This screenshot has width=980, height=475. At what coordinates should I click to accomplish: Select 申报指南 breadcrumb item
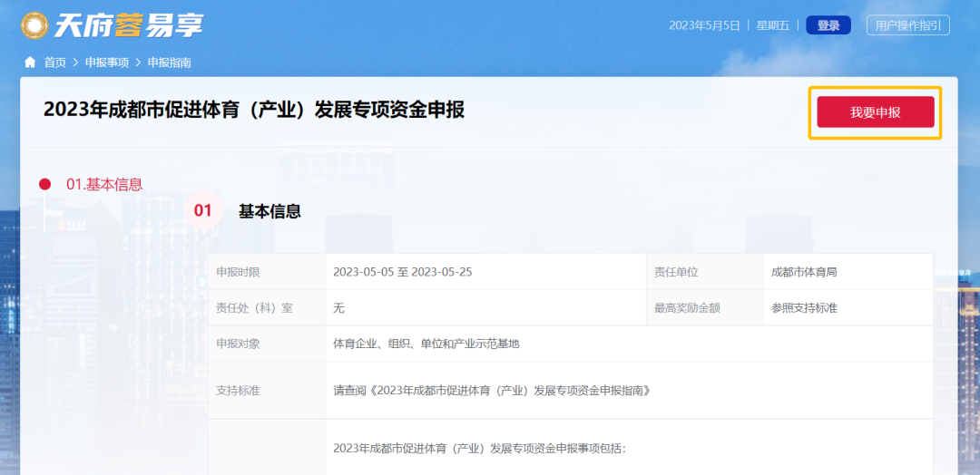pyautogui.click(x=170, y=63)
